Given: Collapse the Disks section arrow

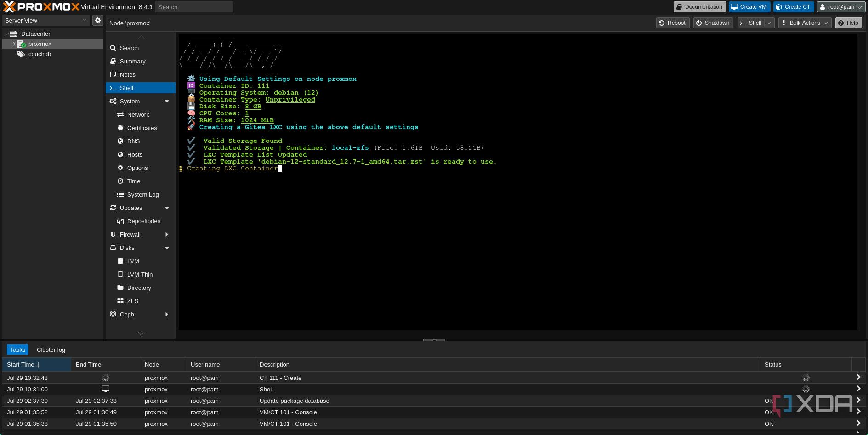Looking at the screenshot, I should (167, 248).
